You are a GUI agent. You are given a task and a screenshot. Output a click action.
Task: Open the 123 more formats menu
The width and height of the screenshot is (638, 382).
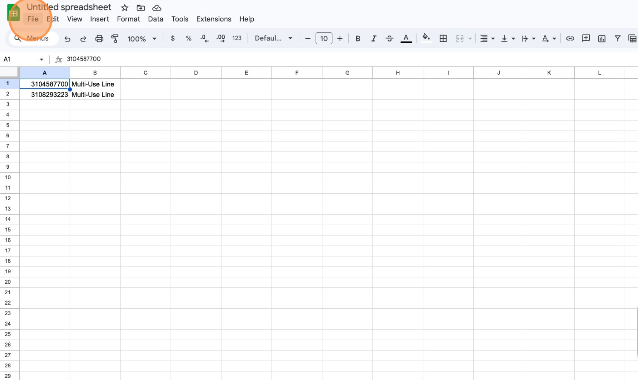(237, 39)
